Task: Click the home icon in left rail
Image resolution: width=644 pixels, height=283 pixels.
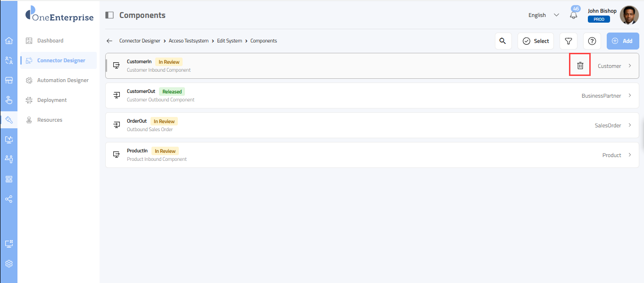Action: click(x=8, y=41)
